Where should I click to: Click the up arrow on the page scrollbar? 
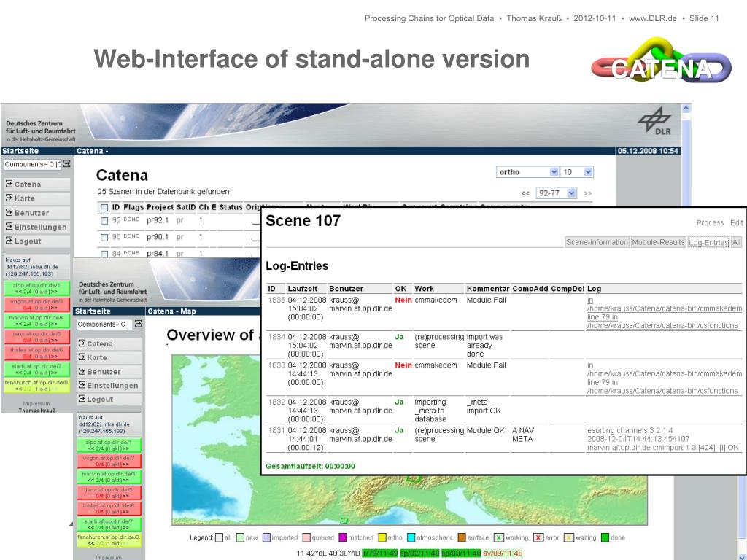coord(686,108)
